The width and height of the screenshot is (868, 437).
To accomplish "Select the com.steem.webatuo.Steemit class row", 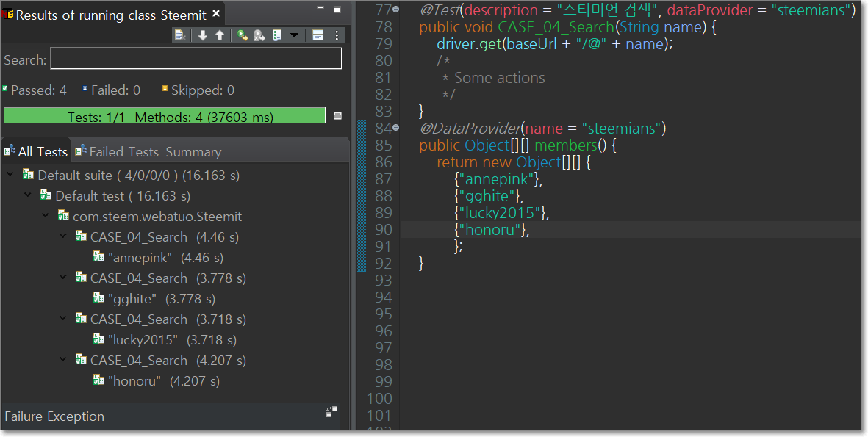I will tap(150, 216).
